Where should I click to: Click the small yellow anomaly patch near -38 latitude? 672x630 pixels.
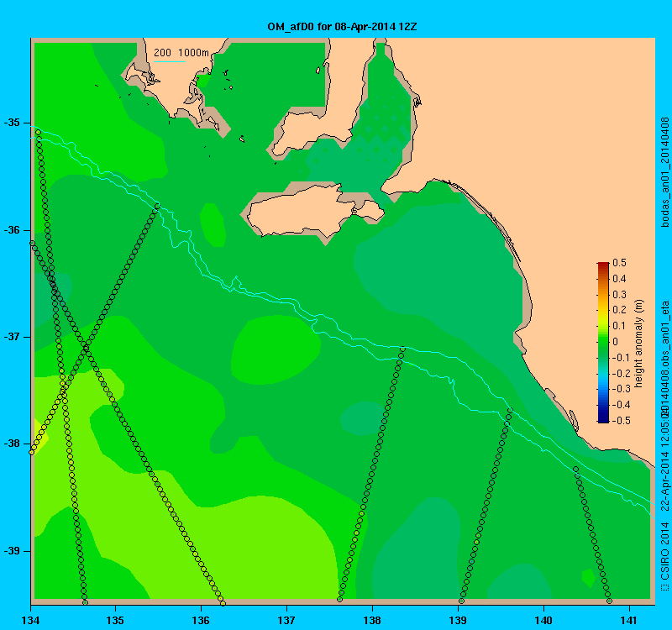pyautogui.click(x=41, y=435)
